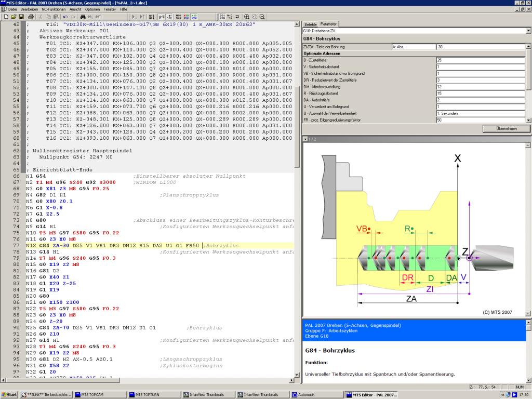Click the word-wrap arrow toolbar icon
532x399 pixels.
tap(237, 17)
